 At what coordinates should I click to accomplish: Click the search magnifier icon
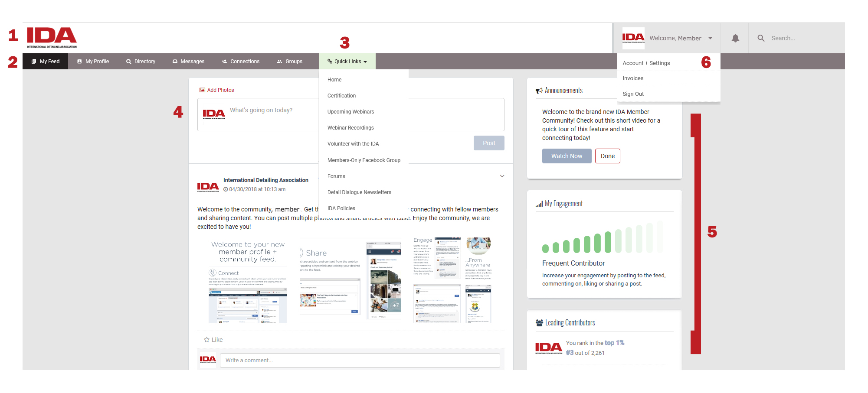[x=761, y=38]
